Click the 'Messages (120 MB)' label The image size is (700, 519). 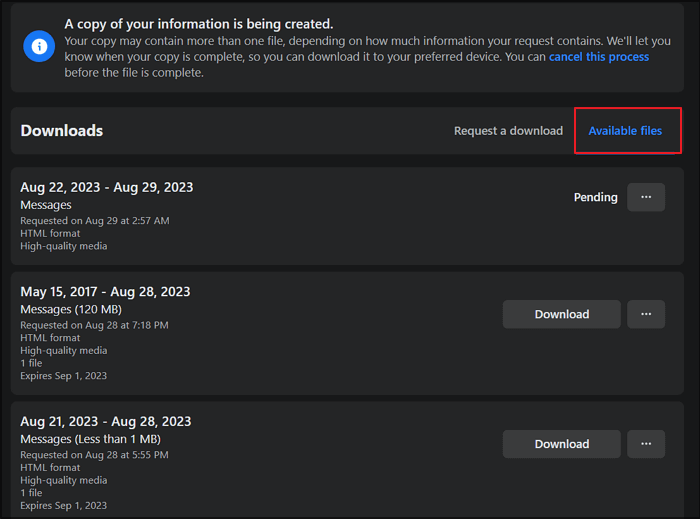click(71, 310)
